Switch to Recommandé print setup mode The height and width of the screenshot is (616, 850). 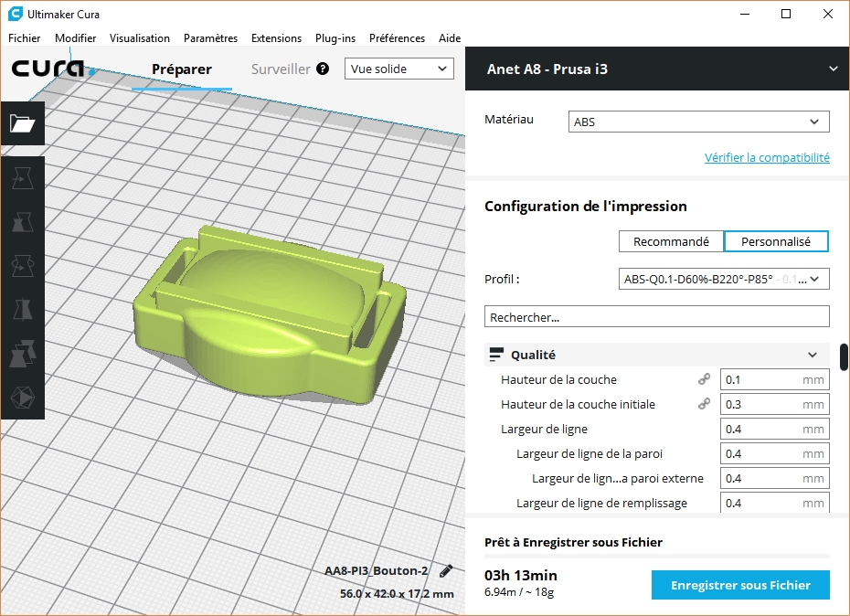click(671, 241)
